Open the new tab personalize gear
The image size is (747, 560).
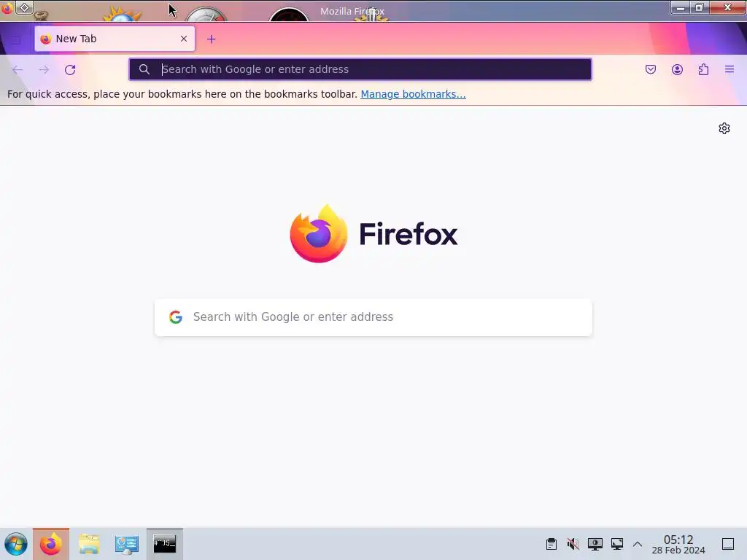pos(724,128)
